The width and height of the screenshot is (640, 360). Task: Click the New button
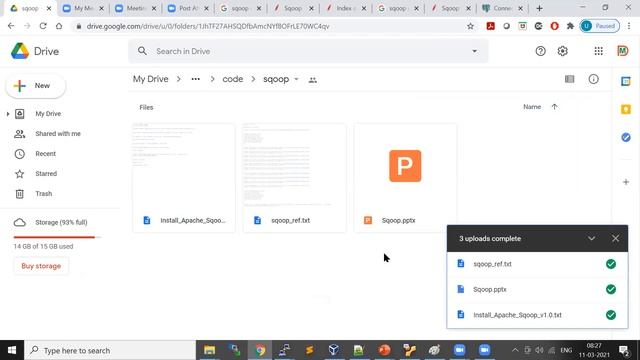click(x=36, y=86)
